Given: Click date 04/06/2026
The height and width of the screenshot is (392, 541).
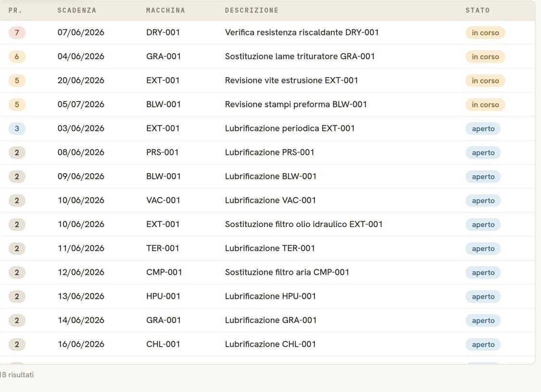Looking at the screenshot, I should click(81, 56).
